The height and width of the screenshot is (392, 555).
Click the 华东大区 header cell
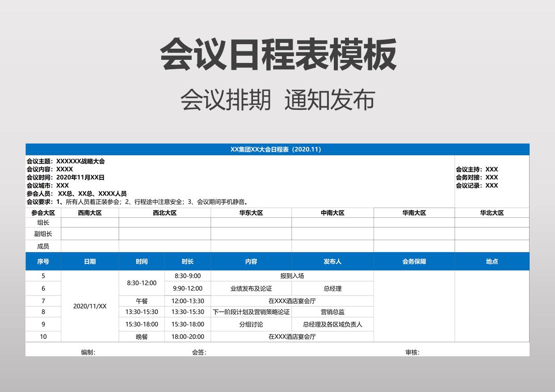(x=251, y=213)
